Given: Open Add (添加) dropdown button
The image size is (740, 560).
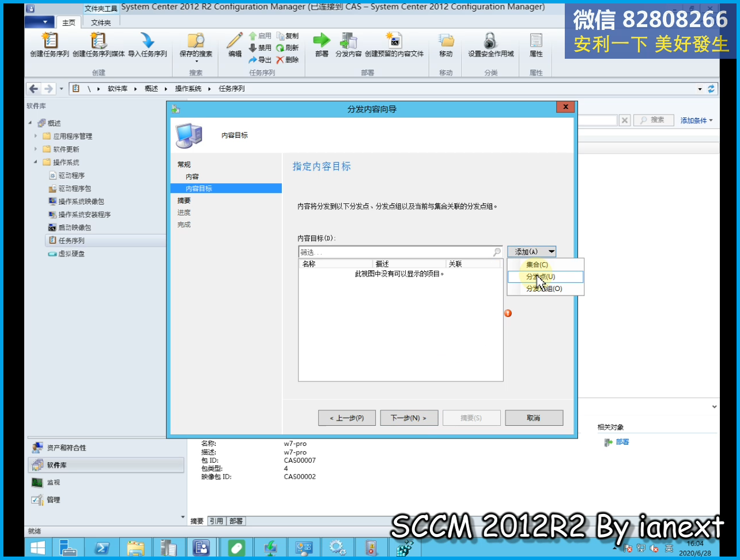Looking at the screenshot, I should 531,252.
